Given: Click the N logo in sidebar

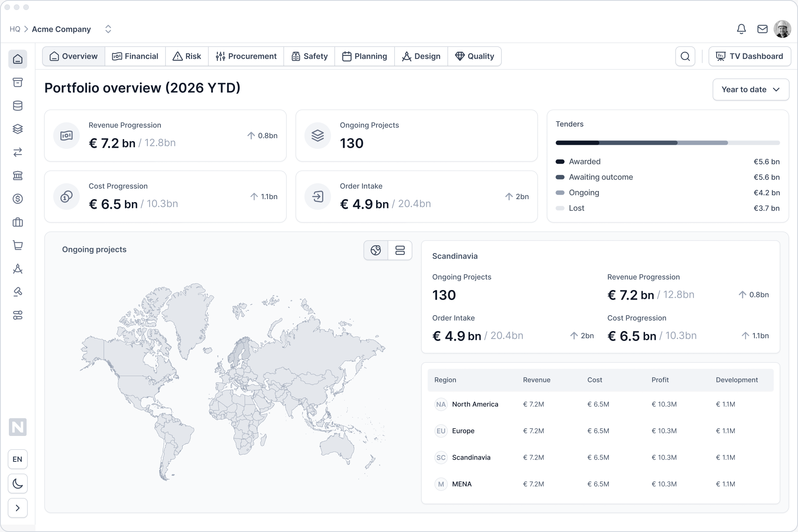Looking at the screenshot, I should 18,427.
